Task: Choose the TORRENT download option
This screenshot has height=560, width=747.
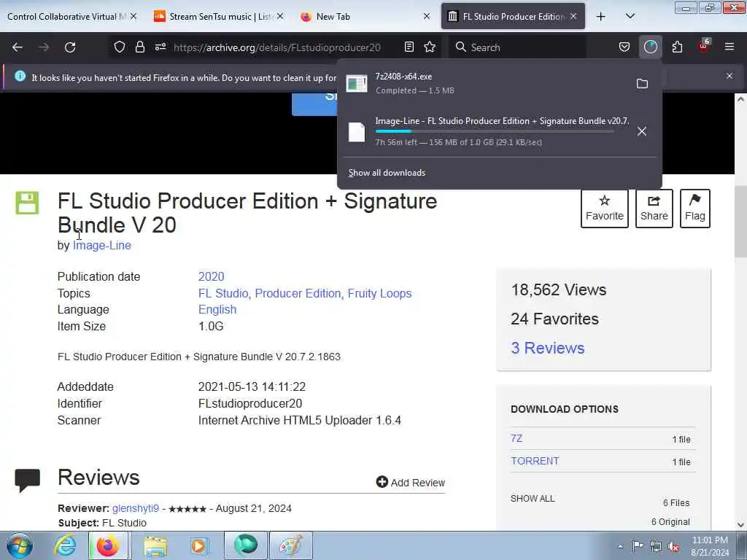Action: point(535,461)
